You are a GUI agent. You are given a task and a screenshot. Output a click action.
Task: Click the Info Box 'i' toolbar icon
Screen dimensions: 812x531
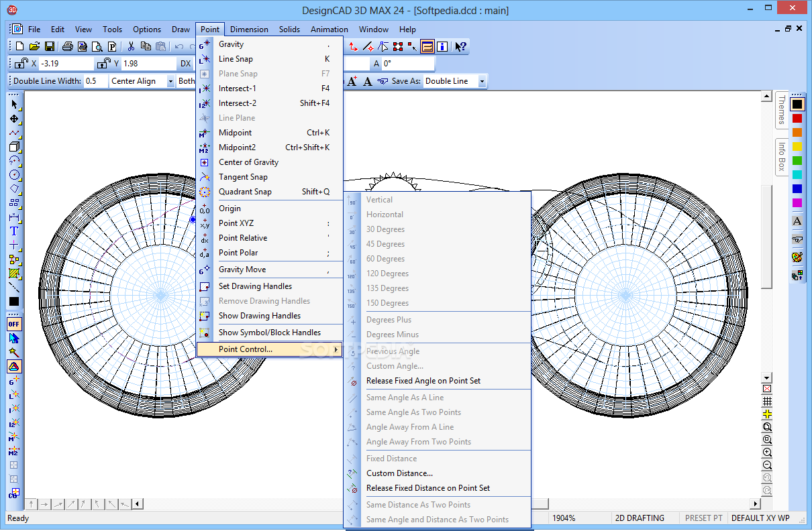click(442, 46)
